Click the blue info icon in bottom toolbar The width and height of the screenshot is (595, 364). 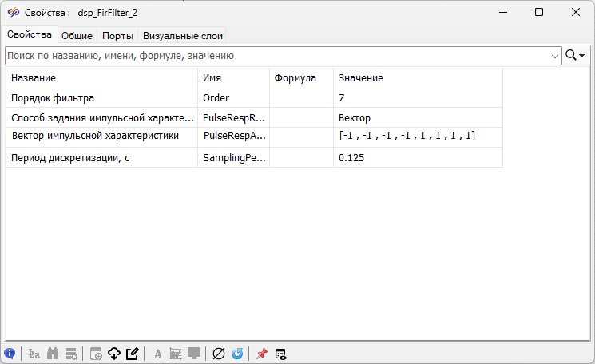[x=10, y=354]
